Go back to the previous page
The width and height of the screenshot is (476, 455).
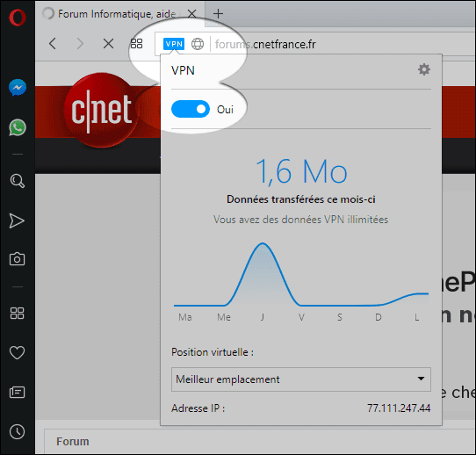point(53,44)
